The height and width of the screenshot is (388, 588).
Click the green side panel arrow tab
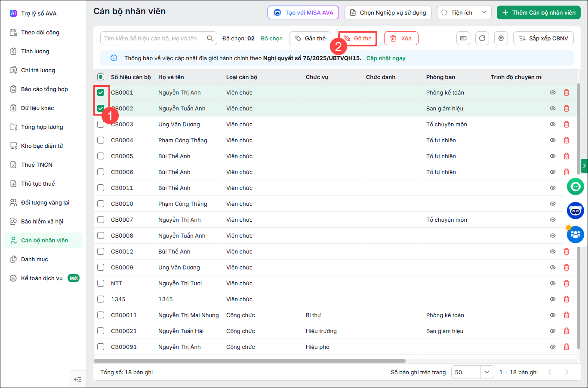pyautogui.click(x=584, y=166)
